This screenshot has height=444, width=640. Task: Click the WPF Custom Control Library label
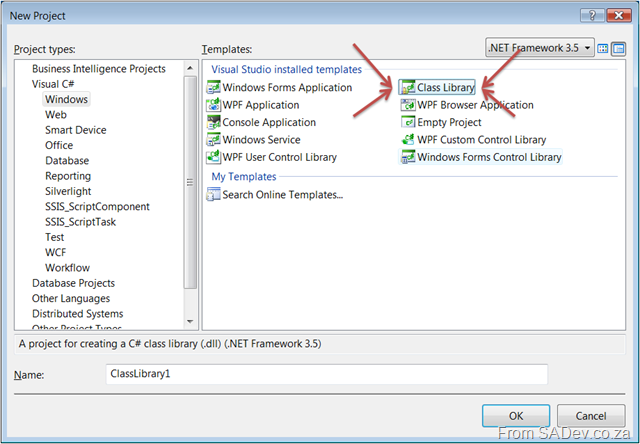click(482, 140)
